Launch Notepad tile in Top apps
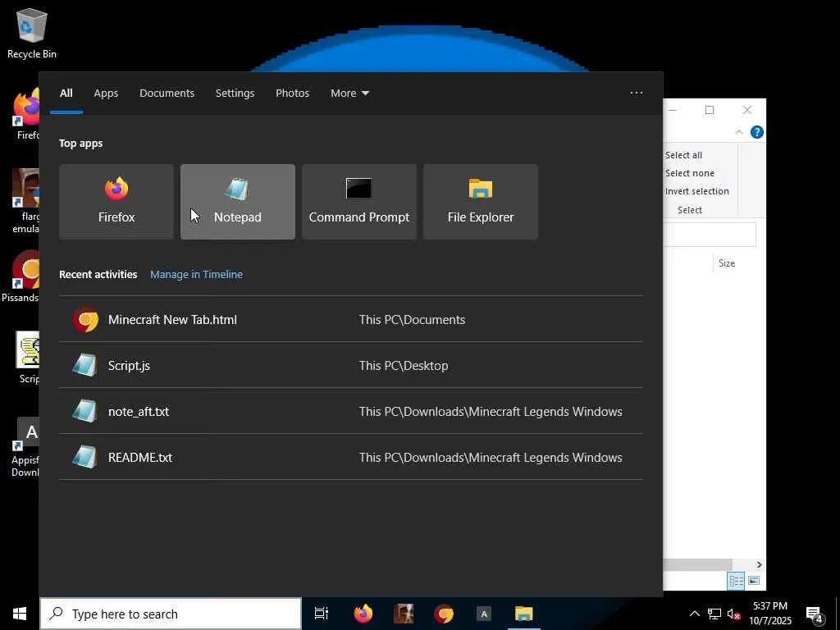The height and width of the screenshot is (630, 840). pos(238,202)
